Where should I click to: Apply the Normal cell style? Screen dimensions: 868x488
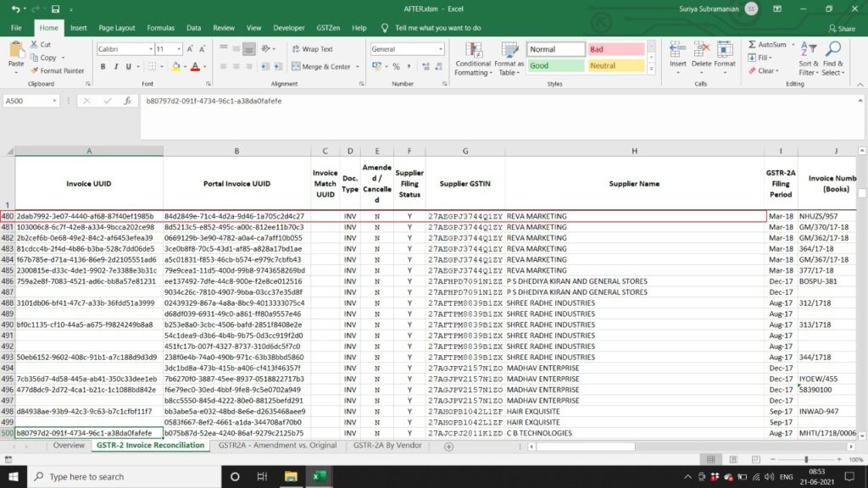(556, 49)
